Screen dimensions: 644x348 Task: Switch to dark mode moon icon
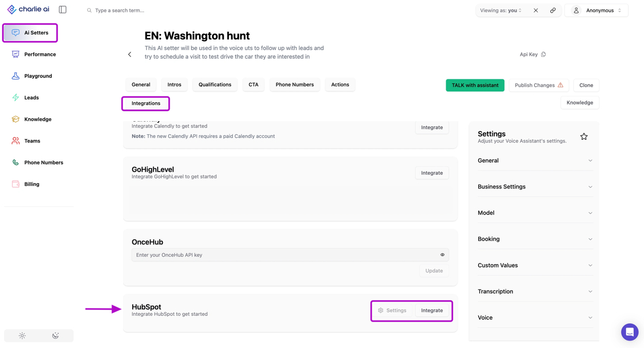click(x=55, y=336)
